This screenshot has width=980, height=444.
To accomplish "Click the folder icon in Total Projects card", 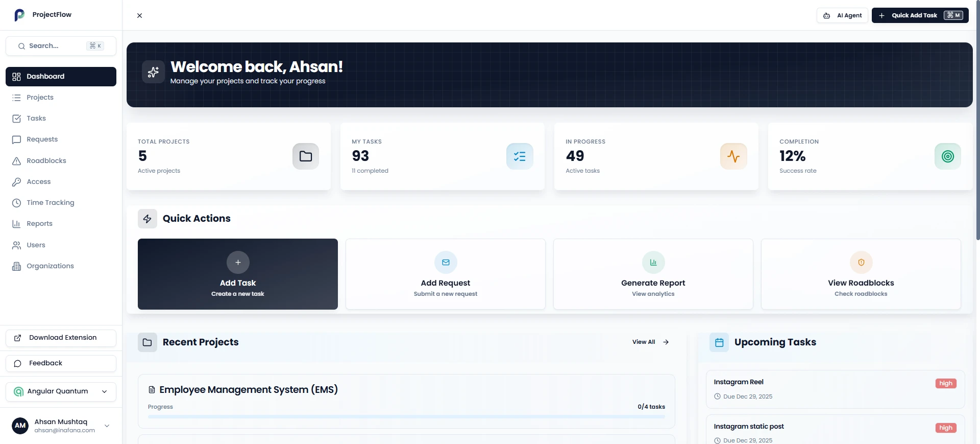I will pos(305,156).
